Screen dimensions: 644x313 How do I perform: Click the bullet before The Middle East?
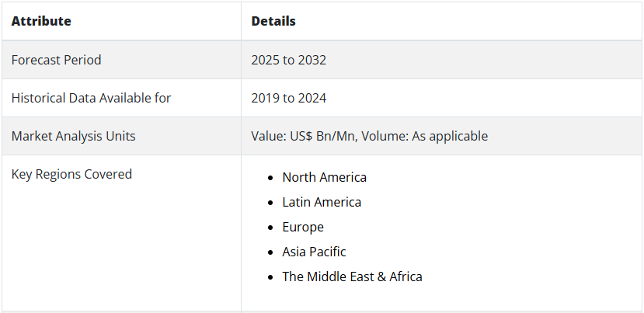tap(270, 278)
